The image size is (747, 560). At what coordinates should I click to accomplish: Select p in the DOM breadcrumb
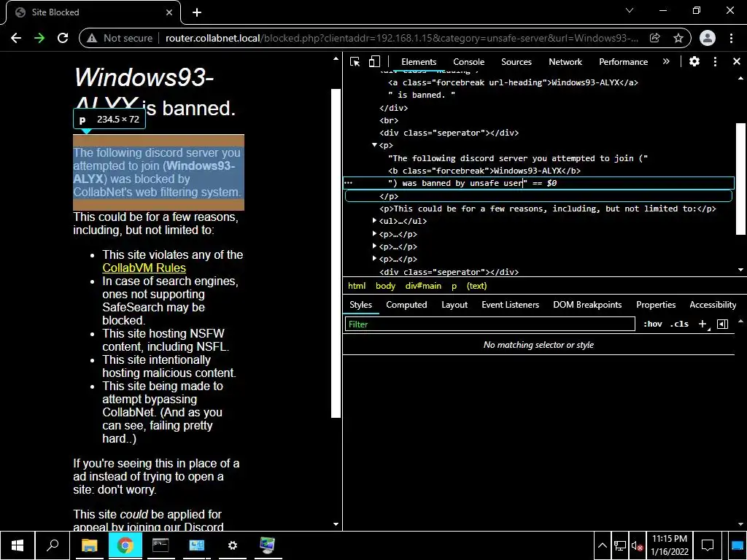[x=454, y=286]
